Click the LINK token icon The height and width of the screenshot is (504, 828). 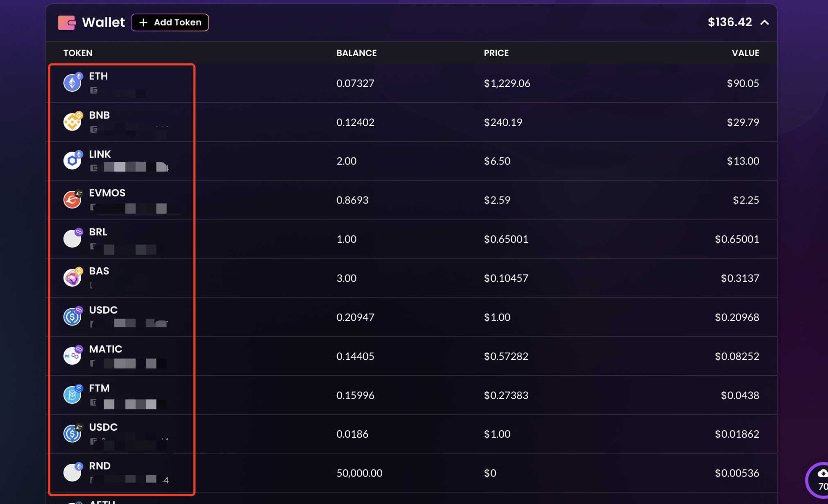pyautogui.click(x=72, y=160)
